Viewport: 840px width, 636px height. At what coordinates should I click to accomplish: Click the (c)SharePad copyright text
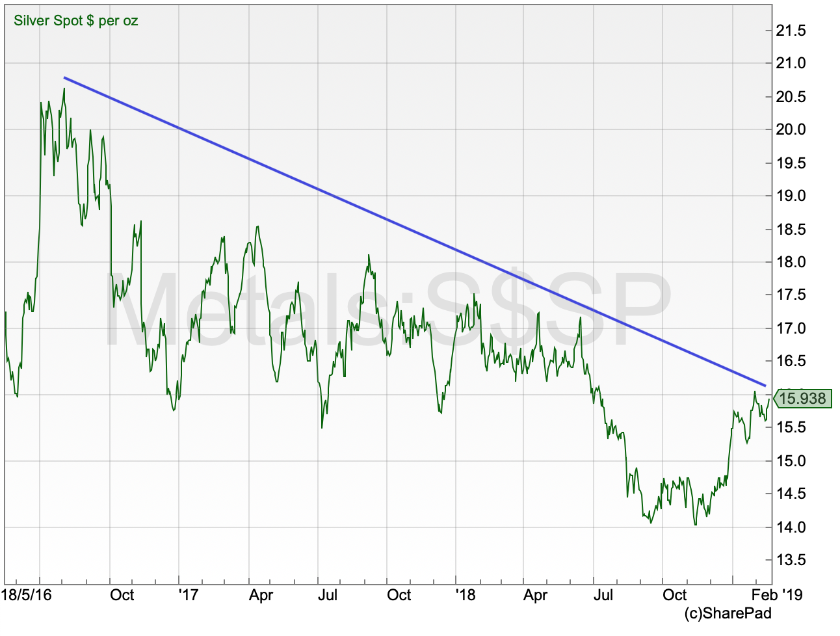(x=728, y=613)
